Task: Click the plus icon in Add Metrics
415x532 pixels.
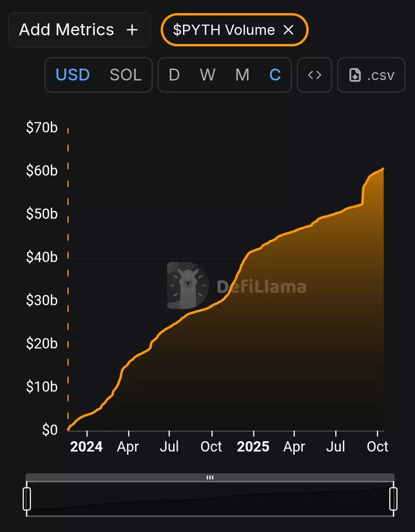Action: [x=132, y=30]
